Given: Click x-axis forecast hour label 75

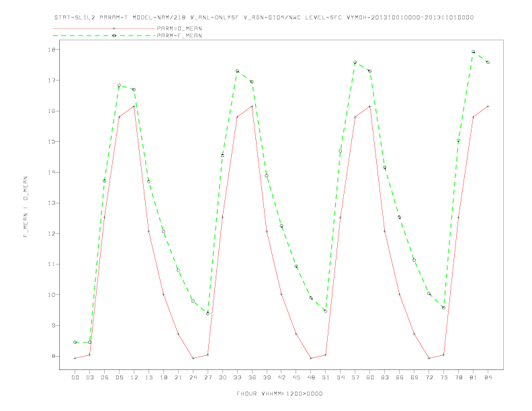Looking at the screenshot, I should click(x=444, y=377).
